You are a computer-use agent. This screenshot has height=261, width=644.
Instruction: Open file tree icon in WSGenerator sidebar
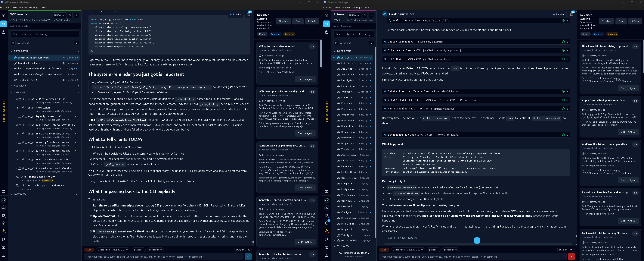4,16
